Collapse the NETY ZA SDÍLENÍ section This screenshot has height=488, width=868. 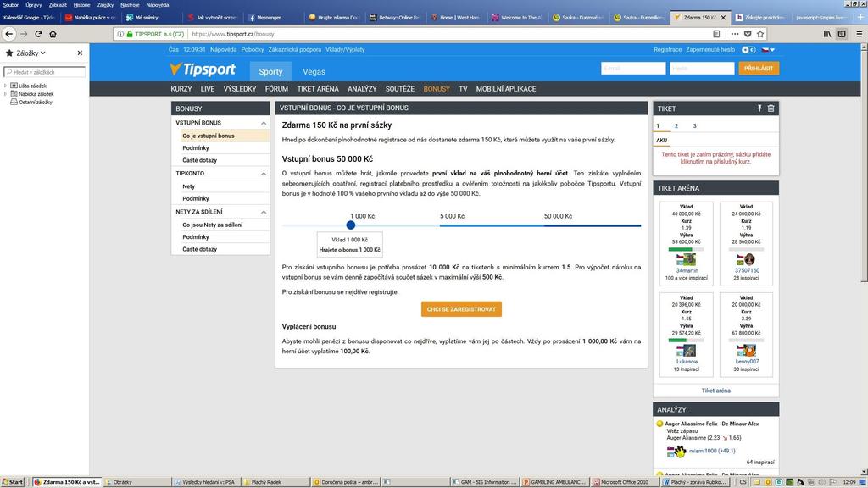pyautogui.click(x=264, y=212)
